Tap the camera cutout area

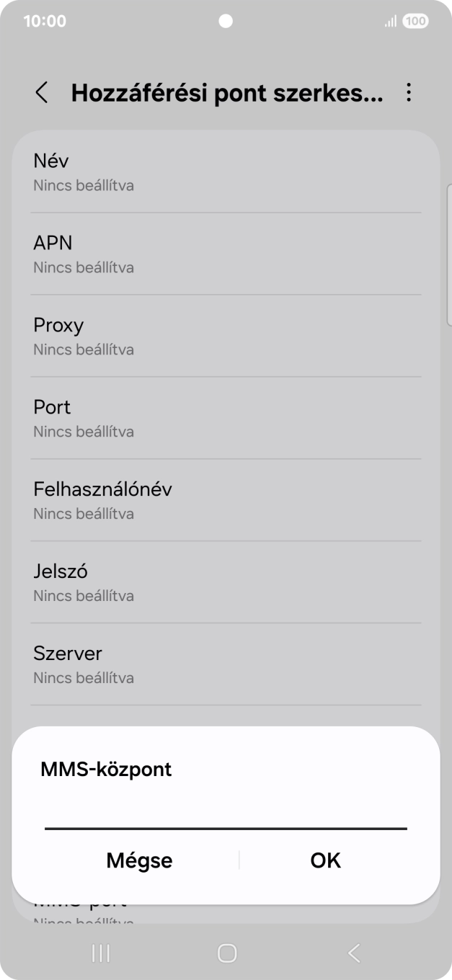pyautogui.click(x=226, y=22)
